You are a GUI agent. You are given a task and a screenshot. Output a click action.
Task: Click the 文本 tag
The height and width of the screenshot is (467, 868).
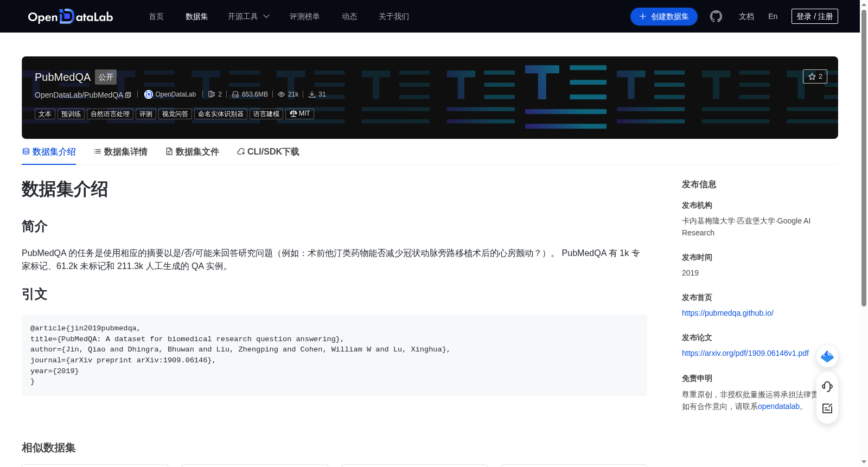pyautogui.click(x=45, y=114)
